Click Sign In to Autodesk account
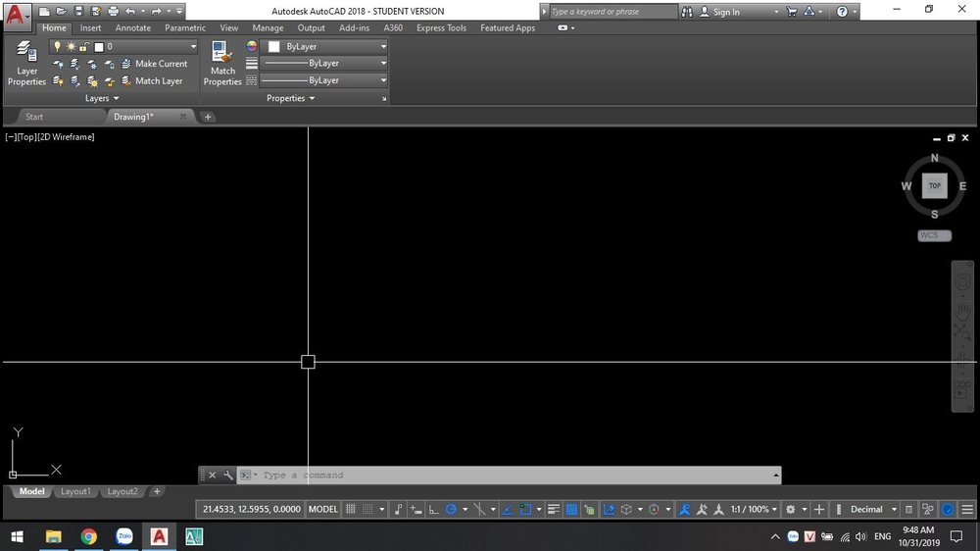The height and width of the screenshot is (551, 980). [x=725, y=12]
